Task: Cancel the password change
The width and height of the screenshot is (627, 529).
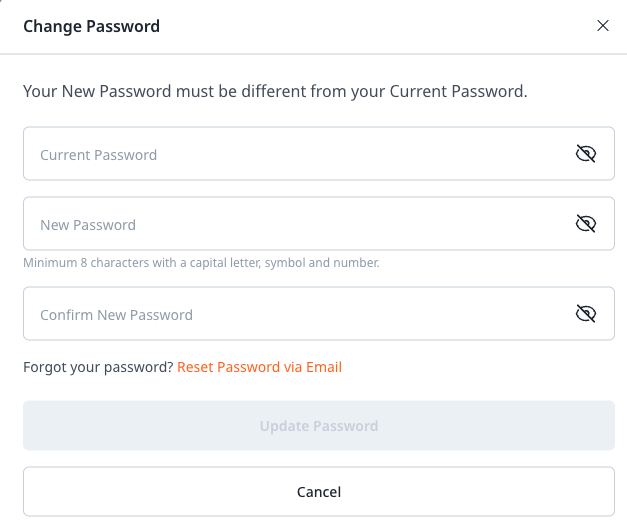Action: pos(319,491)
